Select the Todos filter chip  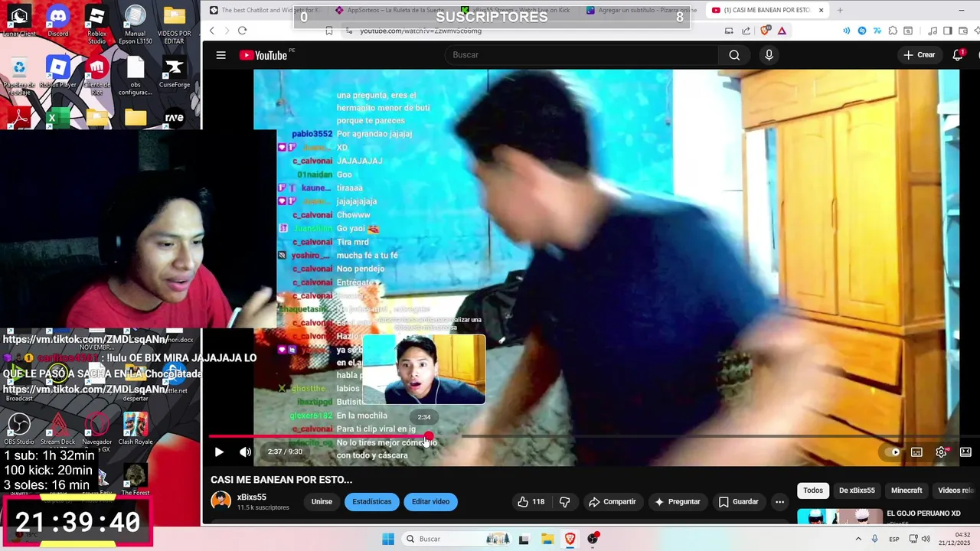pyautogui.click(x=813, y=491)
